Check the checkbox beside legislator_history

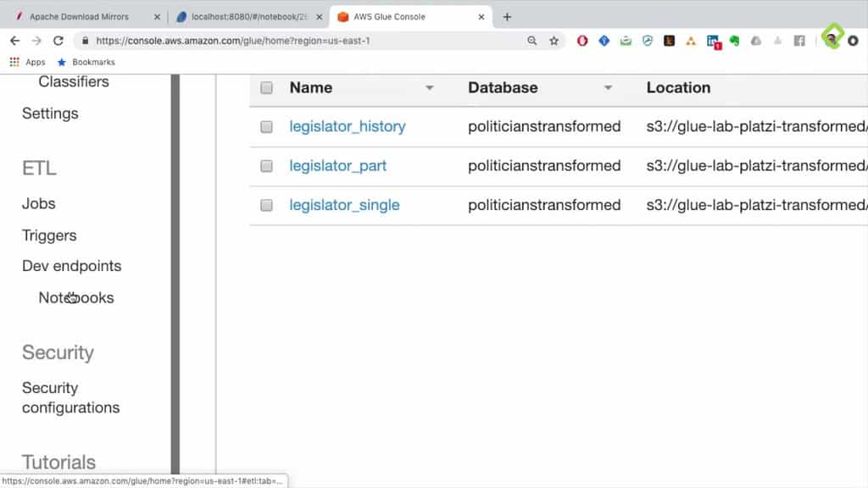pyautogui.click(x=266, y=126)
